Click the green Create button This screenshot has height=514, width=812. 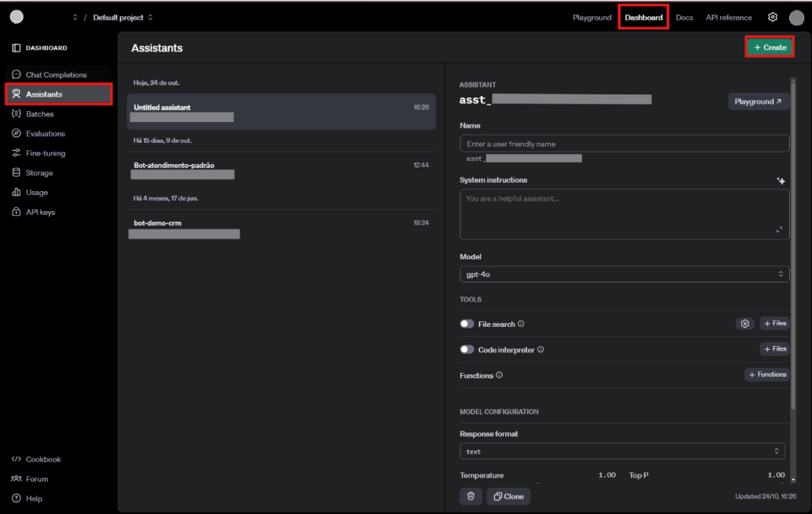point(769,48)
